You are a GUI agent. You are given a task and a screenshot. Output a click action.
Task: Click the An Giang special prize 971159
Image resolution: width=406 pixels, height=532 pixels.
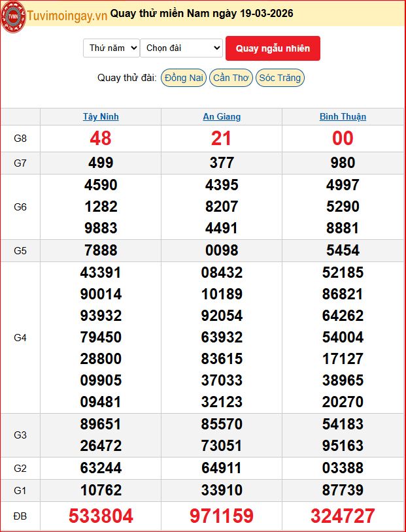pyautogui.click(x=222, y=516)
